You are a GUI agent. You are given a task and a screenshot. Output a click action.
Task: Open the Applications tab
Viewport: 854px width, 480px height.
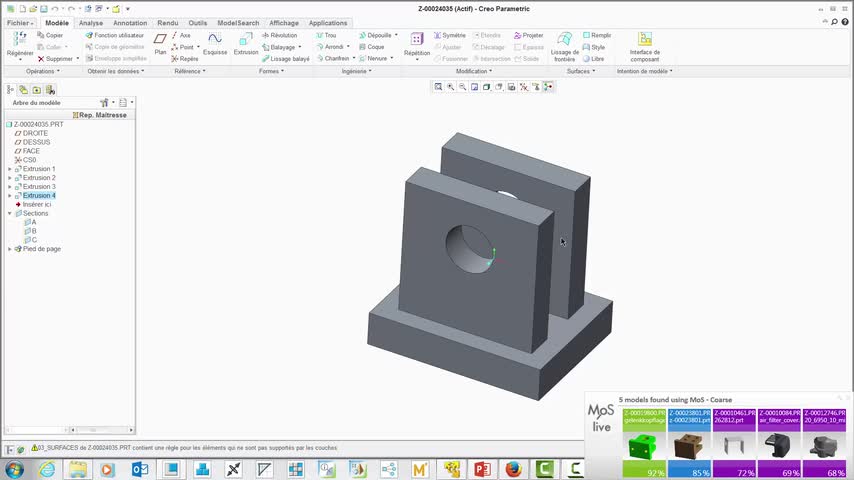point(328,23)
